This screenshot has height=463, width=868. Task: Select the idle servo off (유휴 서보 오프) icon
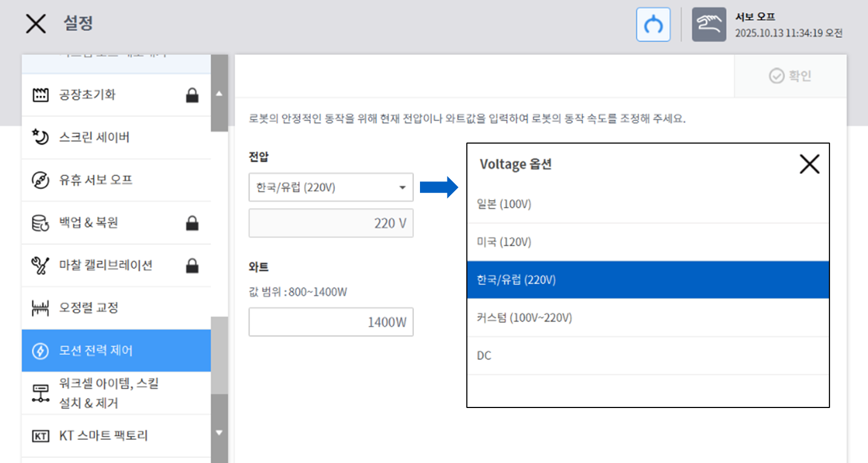pos(40,180)
